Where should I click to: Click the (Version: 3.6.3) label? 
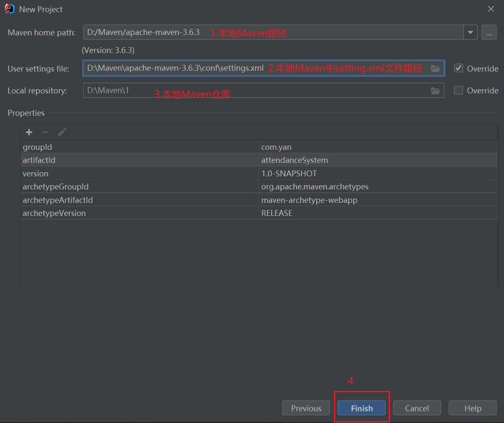[108, 50]
